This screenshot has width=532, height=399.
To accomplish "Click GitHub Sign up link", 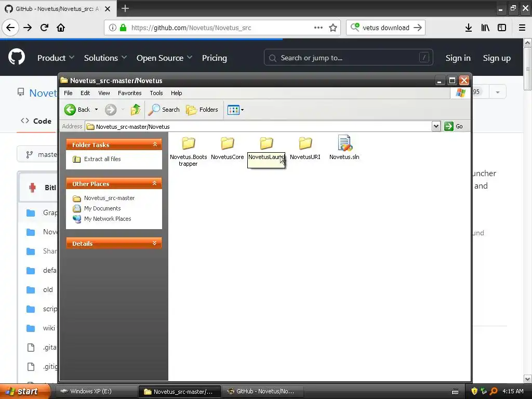I will click(497, 58).
